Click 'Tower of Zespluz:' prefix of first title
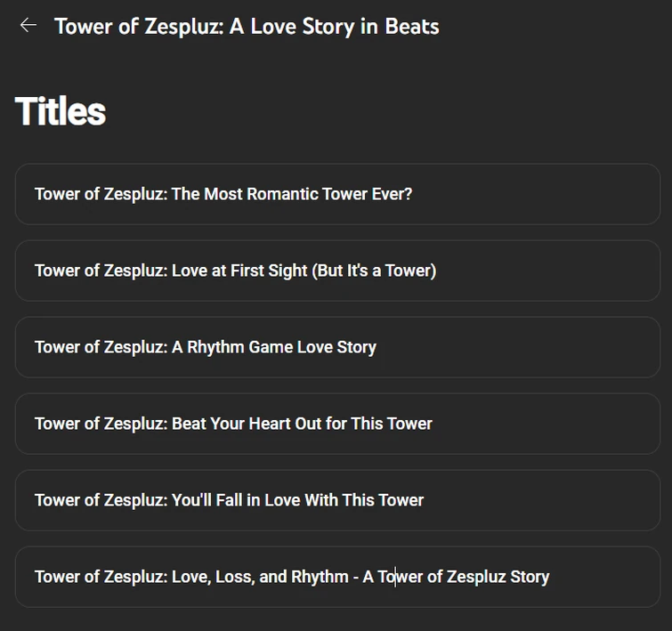 coord(101,194)
